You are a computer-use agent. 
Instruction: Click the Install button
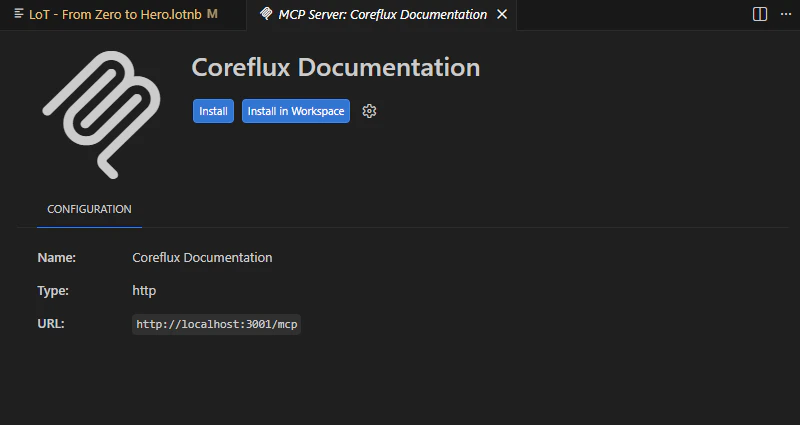[x=213, y=111]
